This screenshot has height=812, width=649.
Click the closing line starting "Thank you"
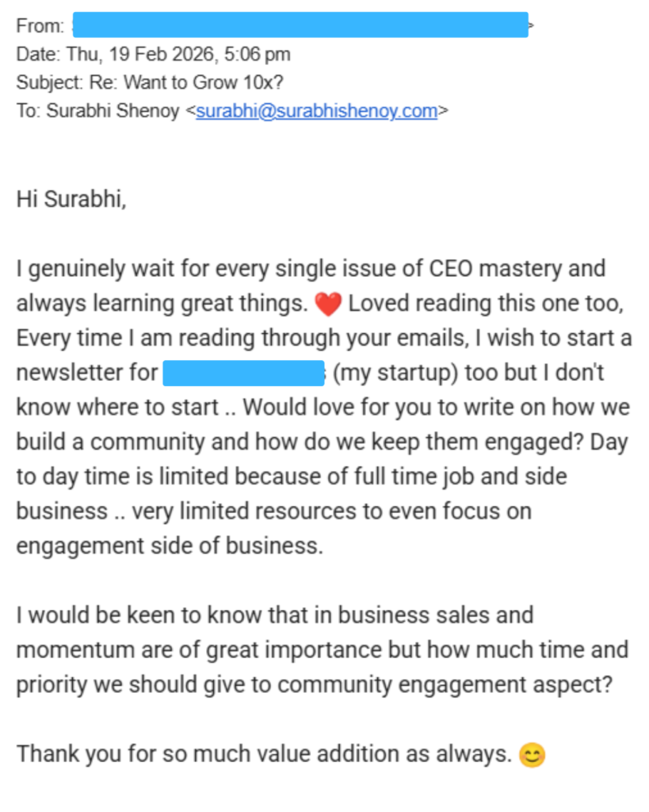pos(264,753)
